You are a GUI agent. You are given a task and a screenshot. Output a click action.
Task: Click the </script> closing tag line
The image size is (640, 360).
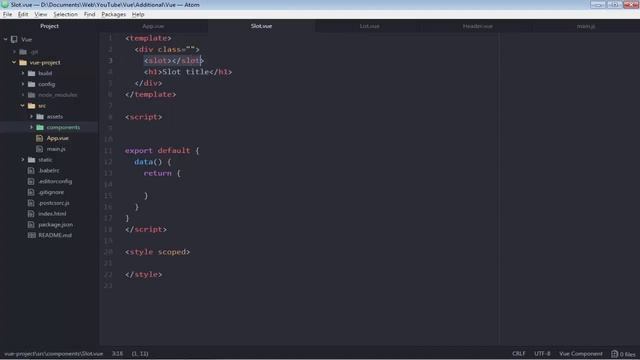coord(146,230)
